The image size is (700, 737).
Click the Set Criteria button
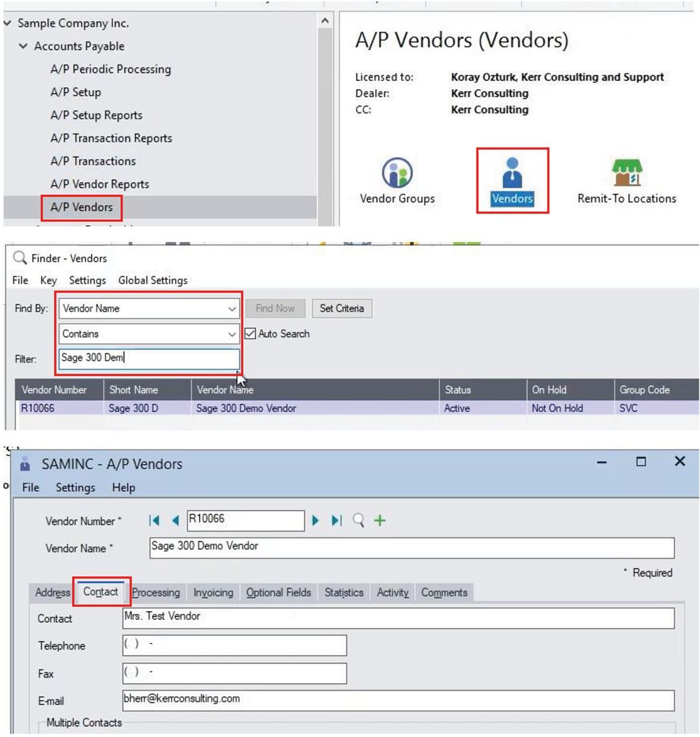(342, 308)
